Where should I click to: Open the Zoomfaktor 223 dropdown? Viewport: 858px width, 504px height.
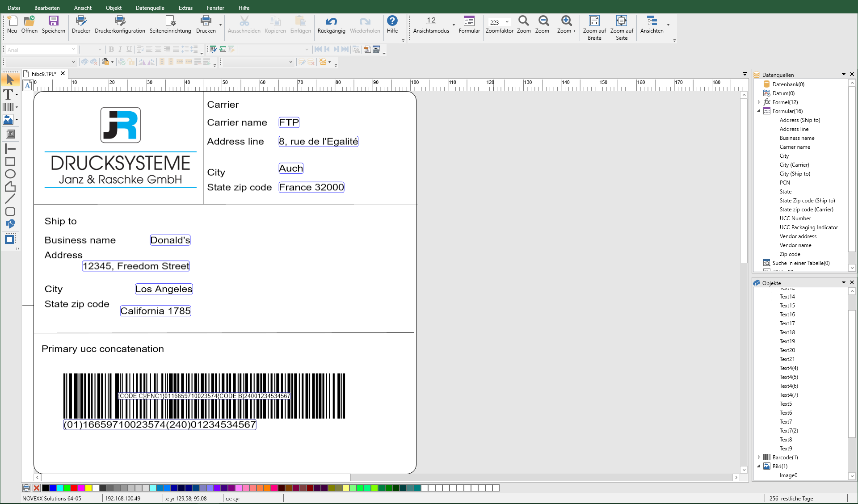tap(507, 22)
